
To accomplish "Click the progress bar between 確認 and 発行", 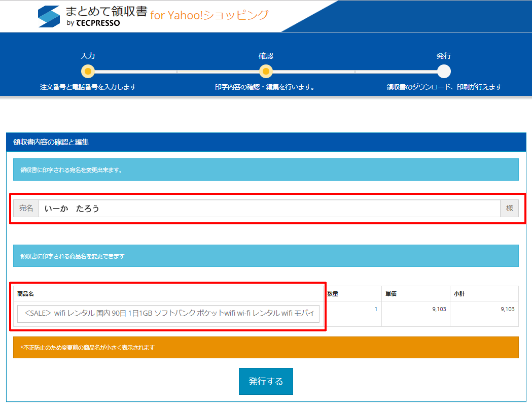I will pos(355,72).
